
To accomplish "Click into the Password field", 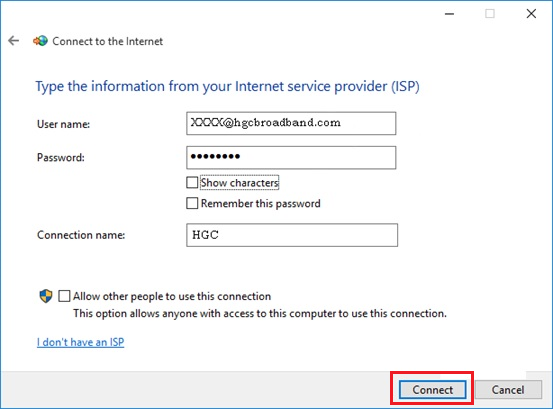I will [291, 158].
